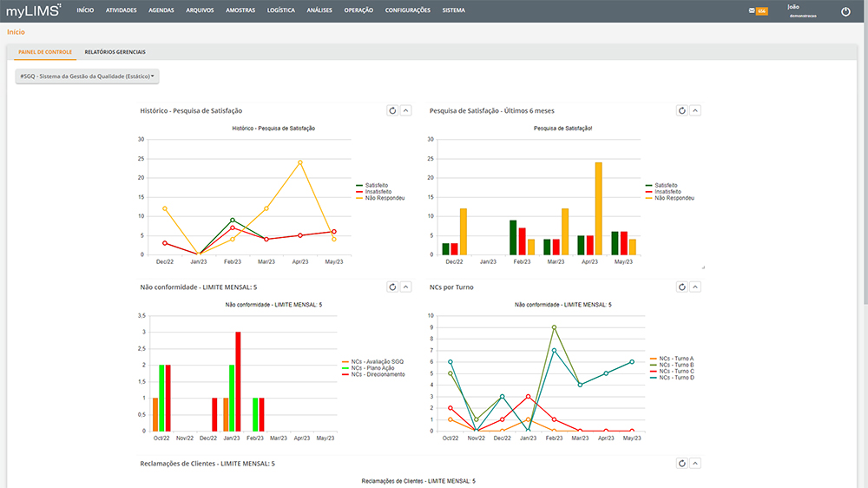Refresh the Pesquisa de Satisfação - Últimos 6 meses panel
This screenshot has height=488, width=868.
click(x=682, y=110)
